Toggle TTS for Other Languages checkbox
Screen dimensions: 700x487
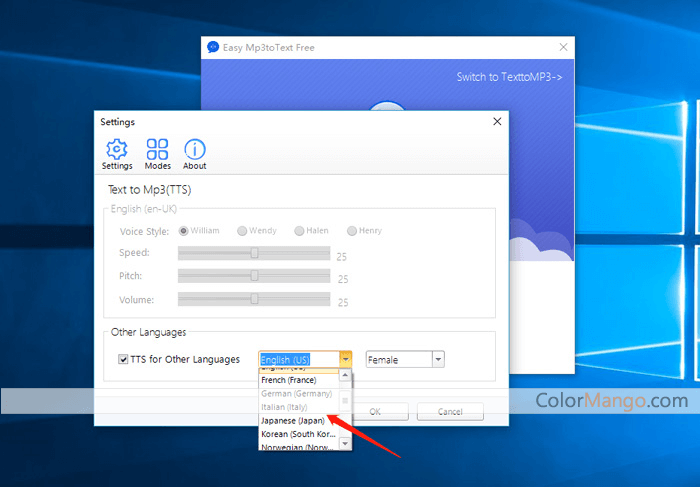pyautogui.click(x=123, y=359)
